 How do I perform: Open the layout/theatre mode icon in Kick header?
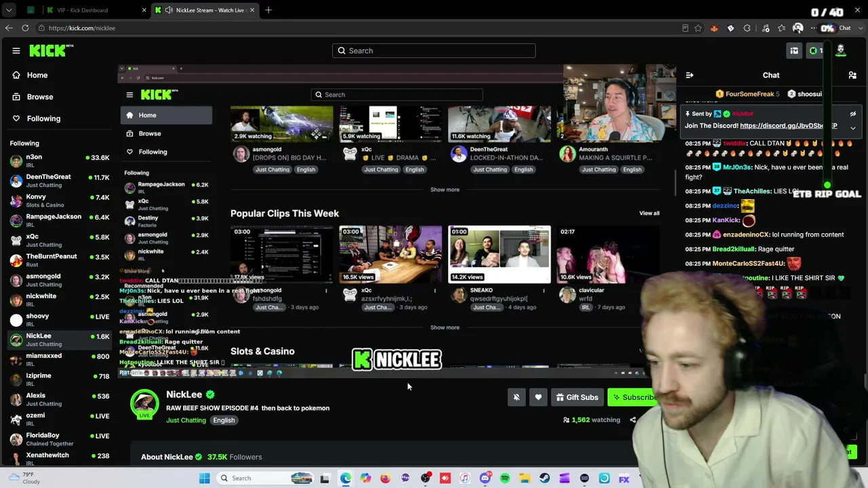pos(794,51)
